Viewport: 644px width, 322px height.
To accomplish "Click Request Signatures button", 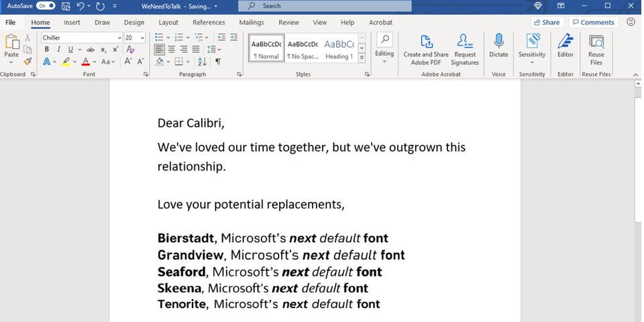I will [x=465, y=50].
